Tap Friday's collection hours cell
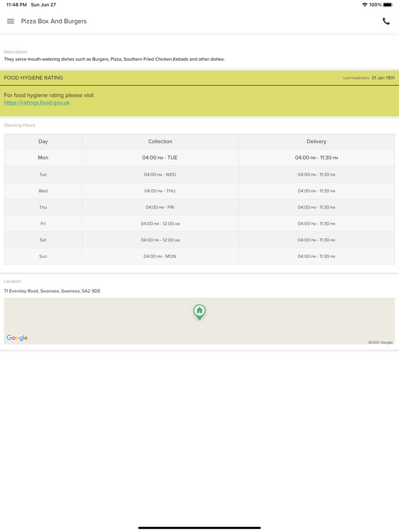The width and height of the screenshot is (399, 532). point(160,224)
